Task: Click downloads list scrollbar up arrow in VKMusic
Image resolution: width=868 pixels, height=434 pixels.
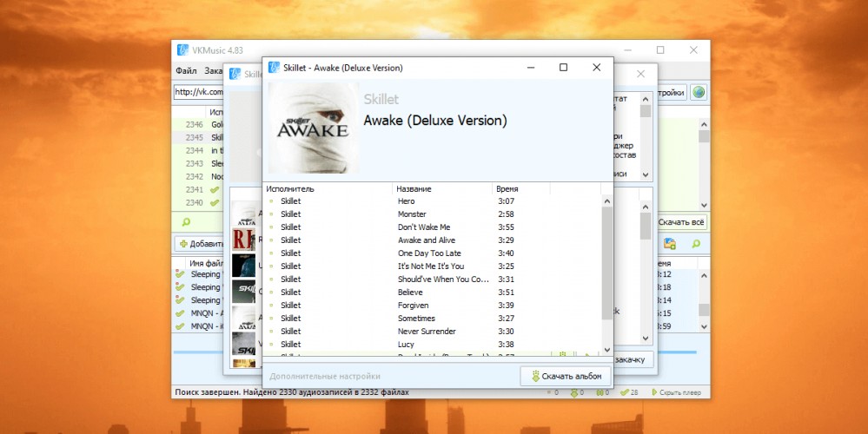Action: [x=704, y=275]
